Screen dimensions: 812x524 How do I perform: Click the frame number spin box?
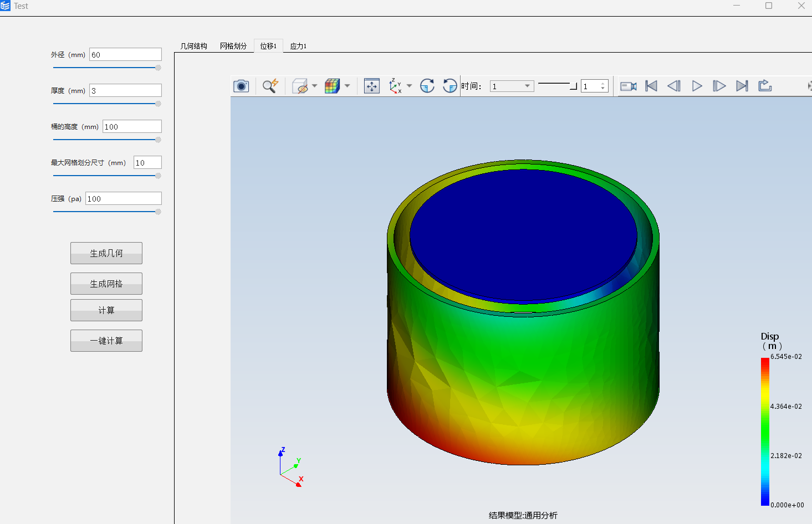point(595,86)
